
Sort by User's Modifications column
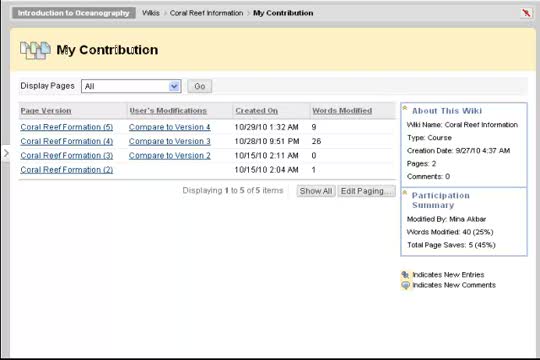[x=168, y=111]
